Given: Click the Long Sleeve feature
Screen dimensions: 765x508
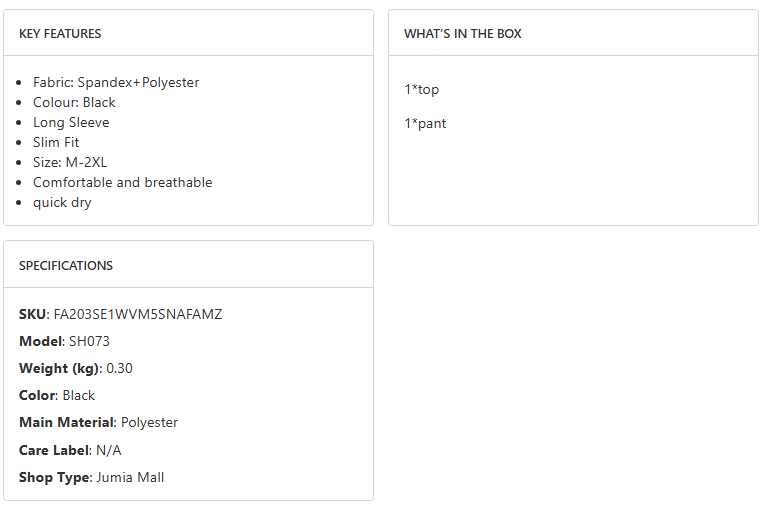Looking at the screenshot, I should click(x=71, y=123).
